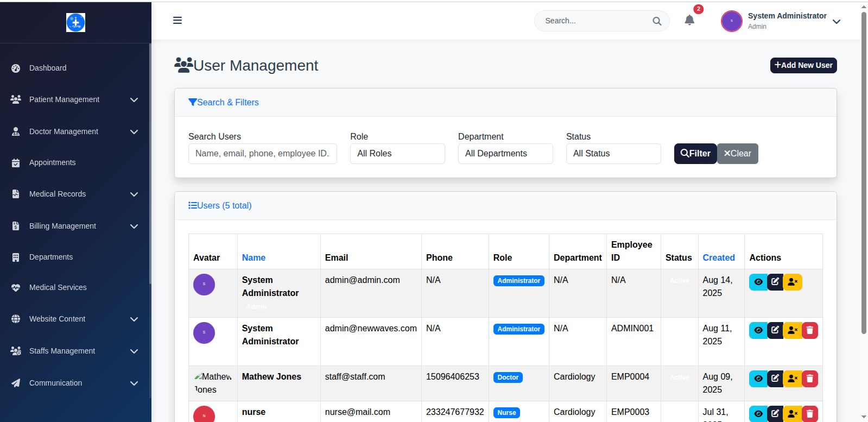View admin@admin.com user details via eye icon

click(x=758, y=282)
